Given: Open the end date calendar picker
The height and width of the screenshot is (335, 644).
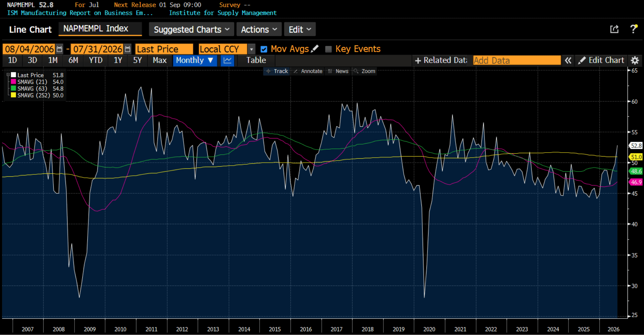Looking at the screenshot, I should [128, 49].
